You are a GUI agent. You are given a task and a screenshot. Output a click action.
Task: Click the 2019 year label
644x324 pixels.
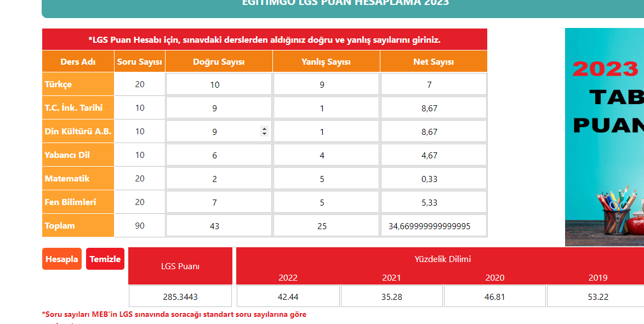[598, 277]
